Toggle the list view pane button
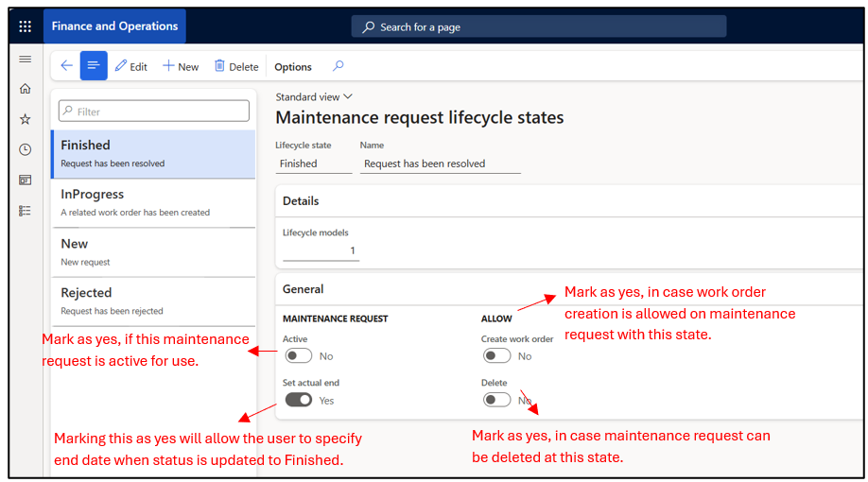 pos(94,66)
